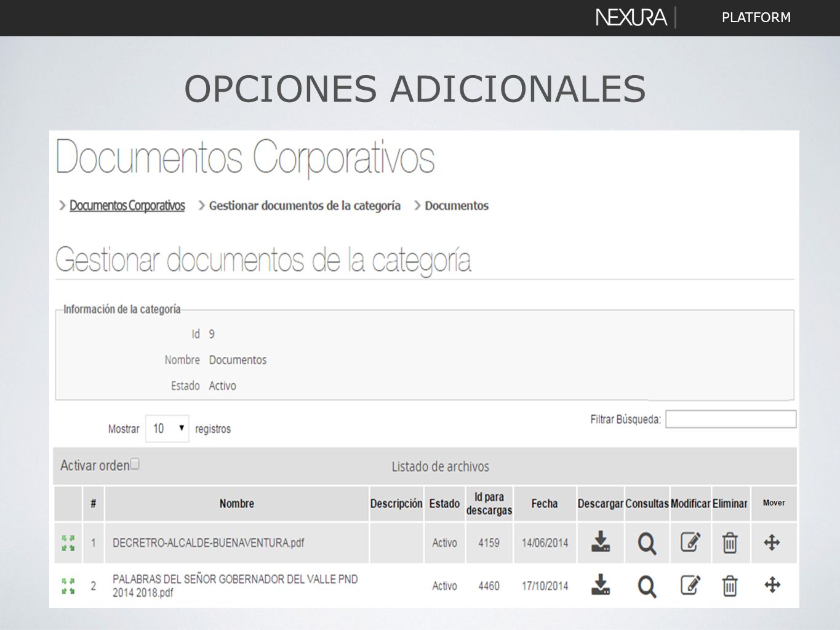Image resolution: width=840 pixels, height=630 pixels.
Task: Open Consultas magnifier for DECRETRO-ALCALDE-BUENAVENTURA.pdf
Action: [x=647, y=543]
